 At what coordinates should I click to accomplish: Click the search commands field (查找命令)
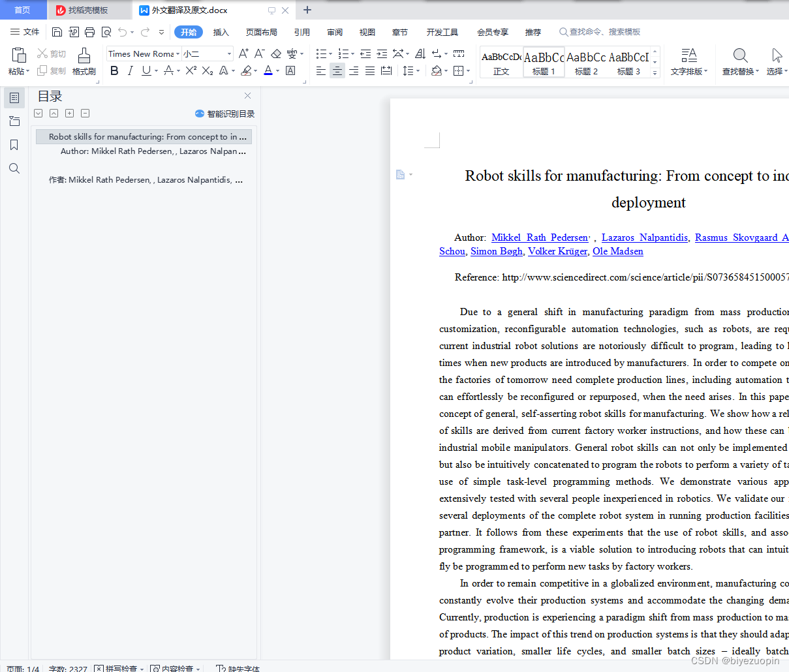[x=600, y=32]
